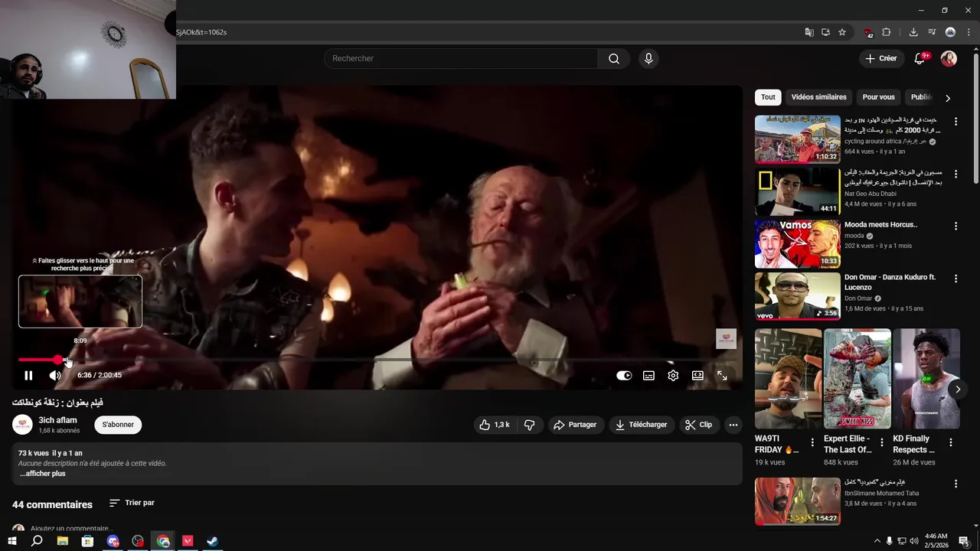
Task: Click channel watermark in video corner
Action: pyautogui.click(x=726, y=339)
